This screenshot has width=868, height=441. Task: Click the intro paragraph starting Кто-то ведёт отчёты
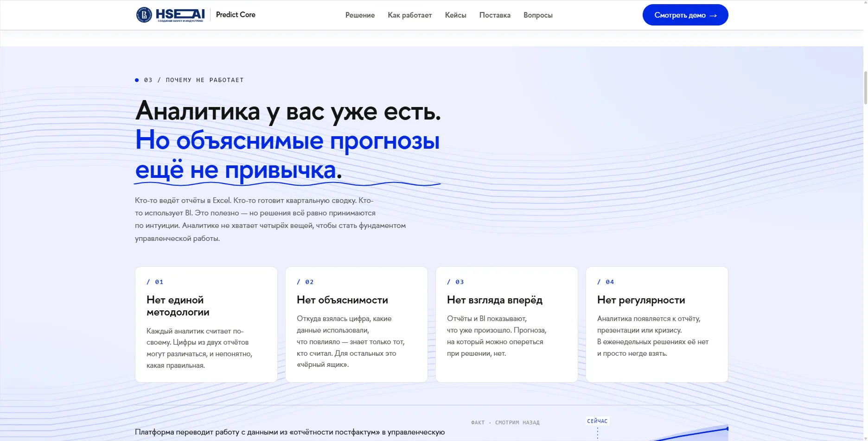270,220
